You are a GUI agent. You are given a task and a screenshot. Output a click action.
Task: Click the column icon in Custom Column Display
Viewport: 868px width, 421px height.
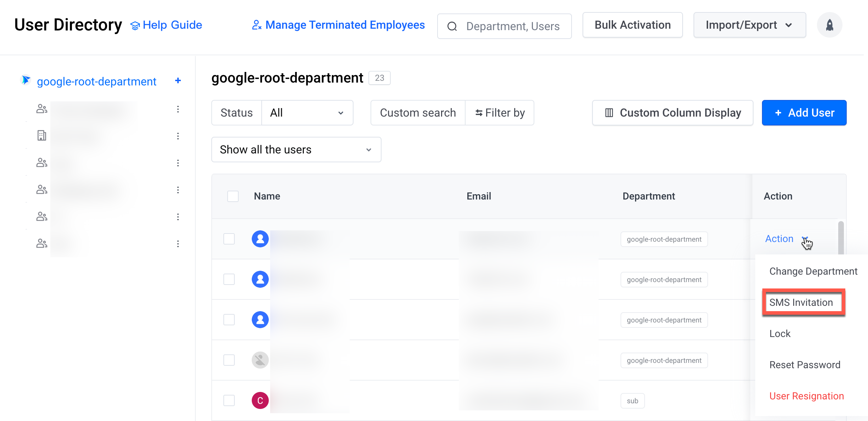[x=609, y=113]
